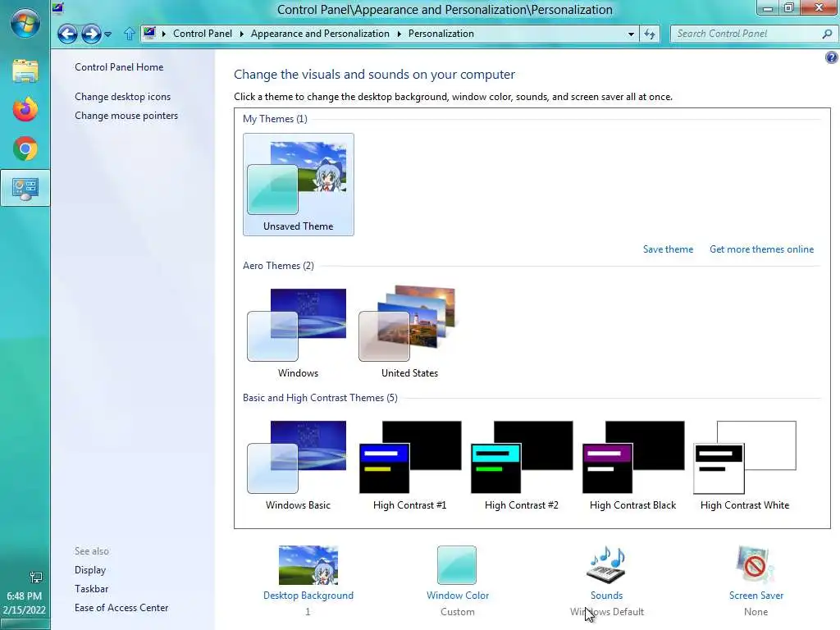The image size is (840, 630).
Task: Click the Screen Saver link text
Action: [x=756, y=596]
